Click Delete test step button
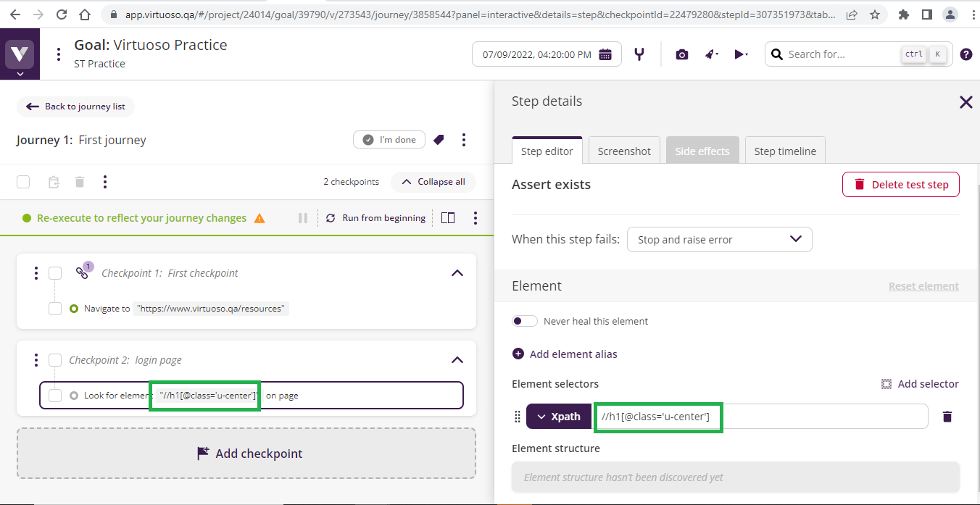The width and height of the screenshot is (980, 505). coord(900,185)
